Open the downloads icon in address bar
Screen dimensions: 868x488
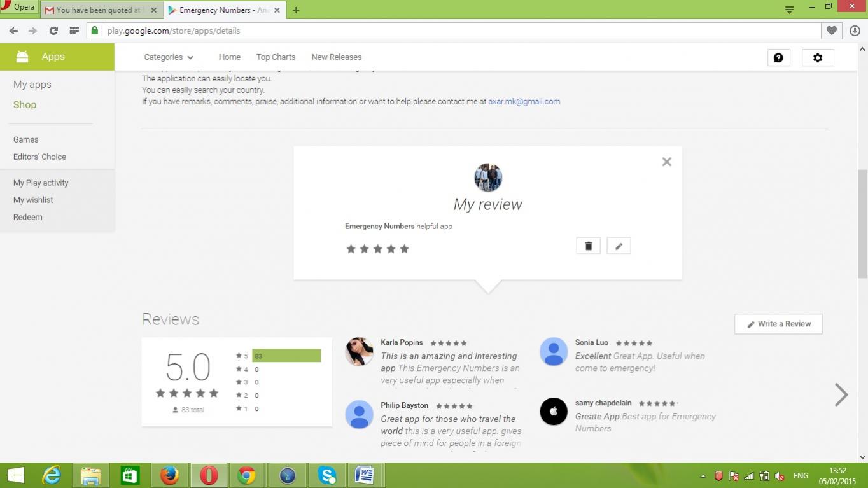(855, 31)
